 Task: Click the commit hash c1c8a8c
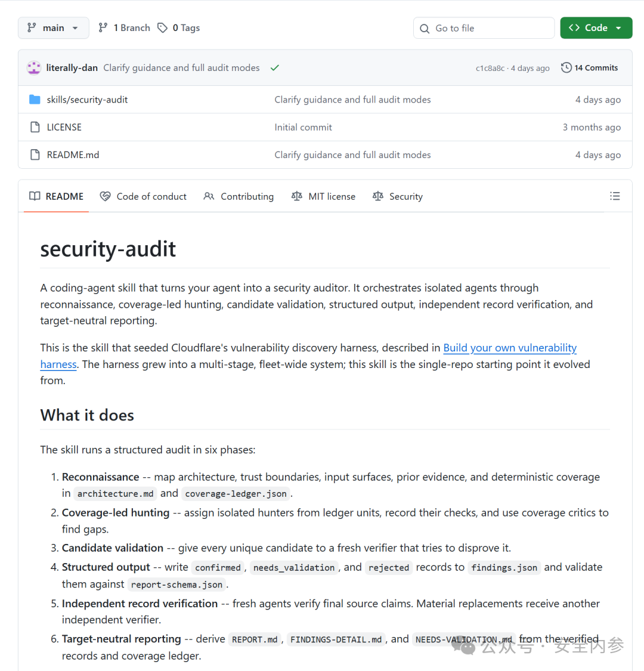(490, 68)
